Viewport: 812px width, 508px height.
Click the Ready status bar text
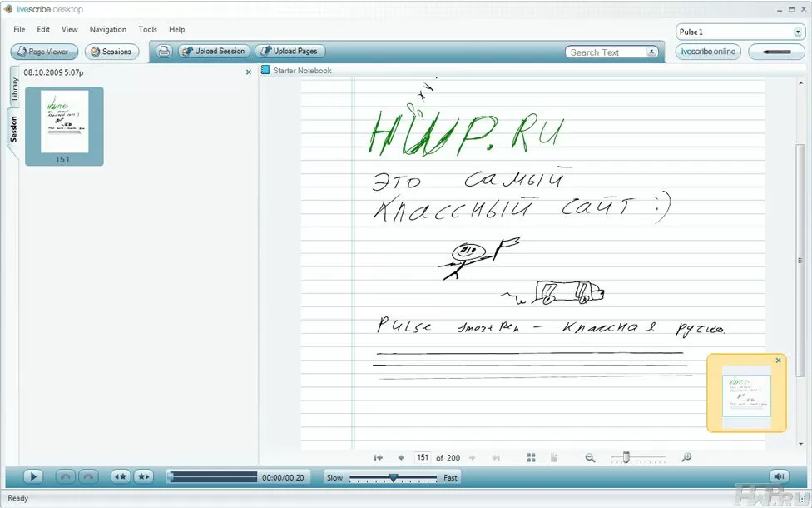(17, 498)
